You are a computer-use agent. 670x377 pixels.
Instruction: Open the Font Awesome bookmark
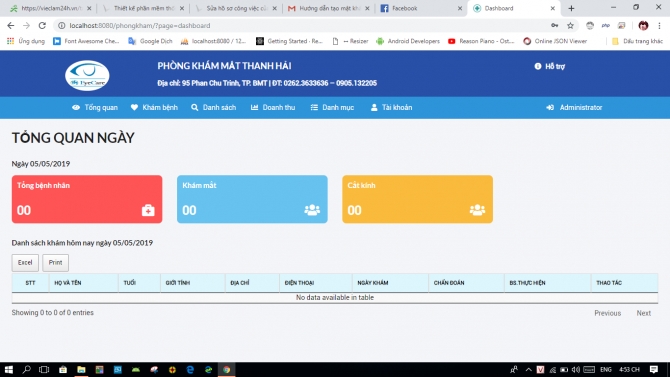point(86,41)
